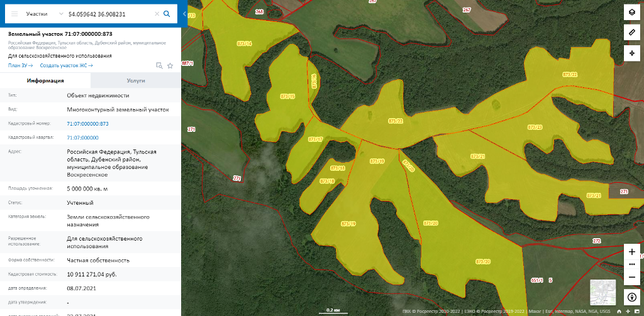Click the find-on-map icon beside star

pyautogui.click(x=159, y=65)
